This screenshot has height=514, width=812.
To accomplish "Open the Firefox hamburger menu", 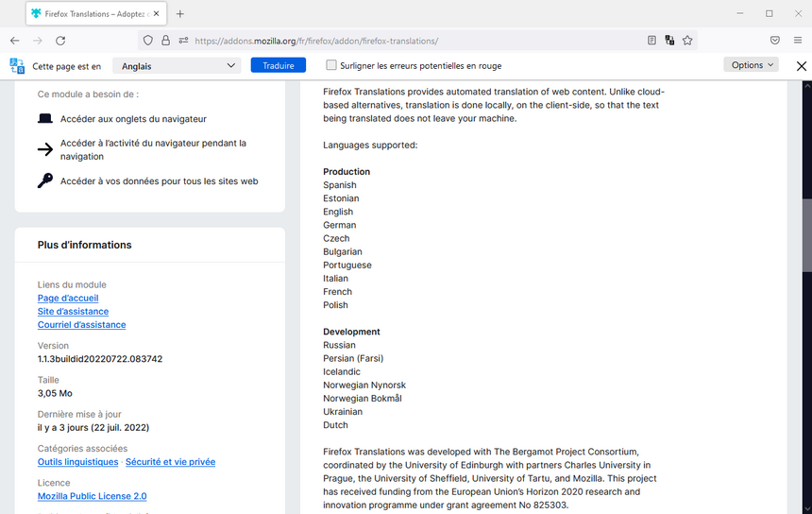I will pyautogui.click(x=798, y=41).
